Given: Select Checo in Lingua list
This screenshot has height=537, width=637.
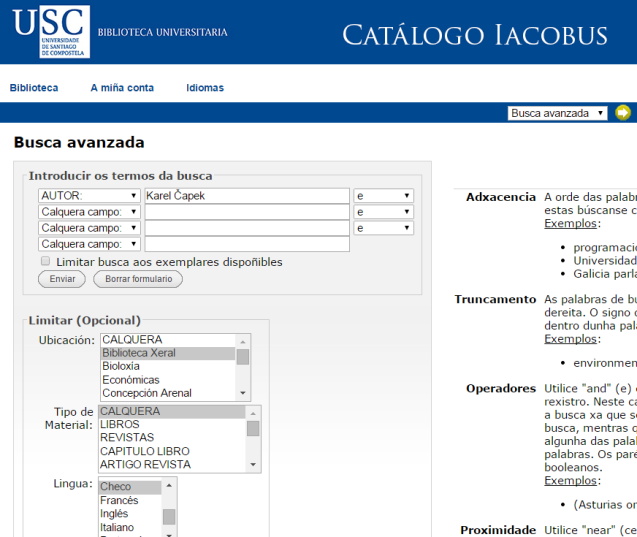Looking at the screenshot, I should click(x=130, y=487).
